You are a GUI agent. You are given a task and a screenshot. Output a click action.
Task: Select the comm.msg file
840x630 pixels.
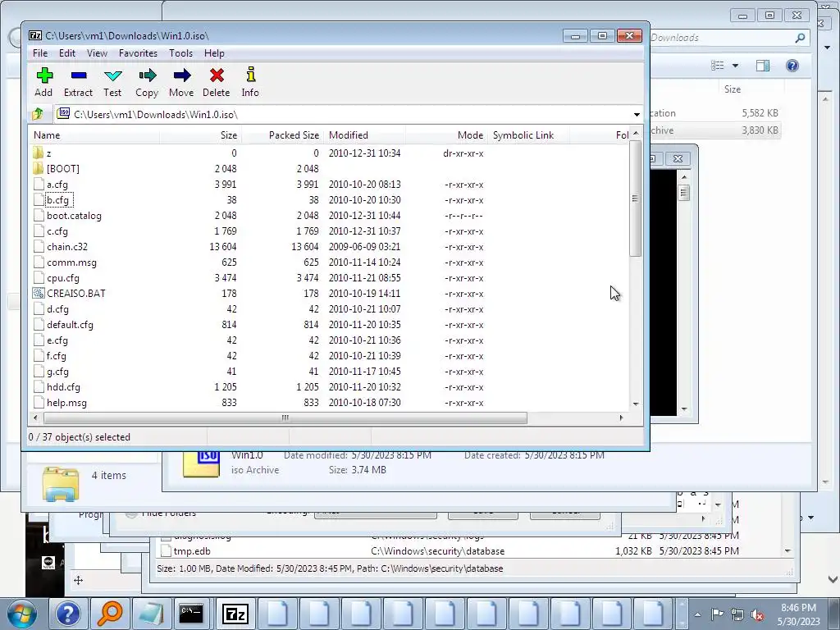tap(72, 262)
